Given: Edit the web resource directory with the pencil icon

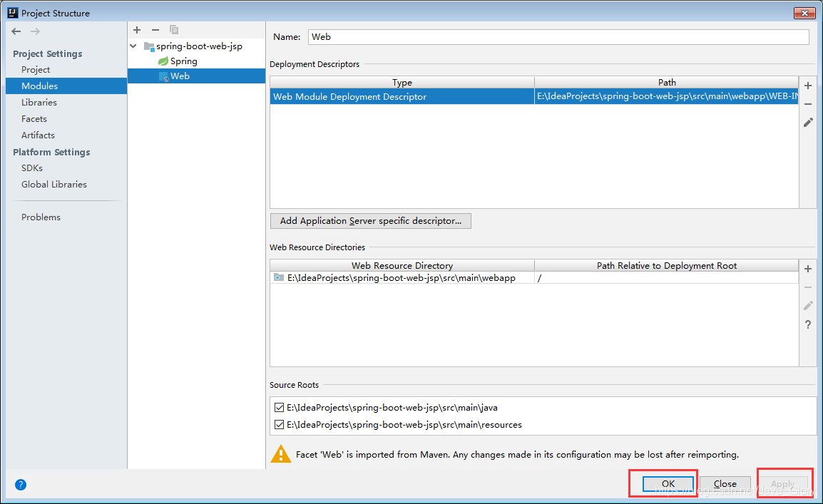Looking at the screenshot, I should point(808,305).
